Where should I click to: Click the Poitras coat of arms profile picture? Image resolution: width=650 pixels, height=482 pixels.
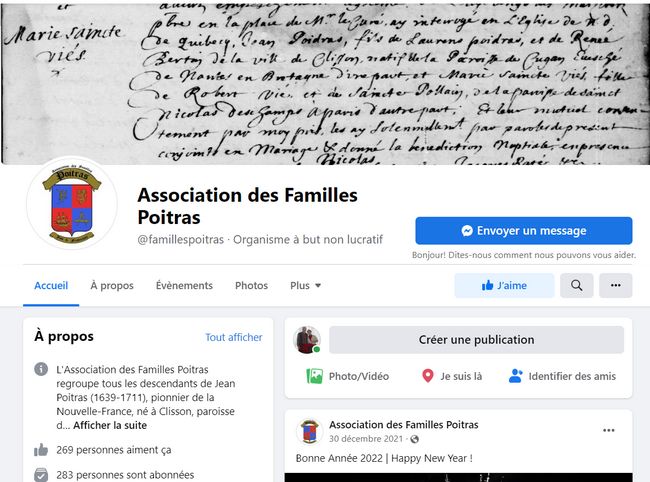point(72,204)
